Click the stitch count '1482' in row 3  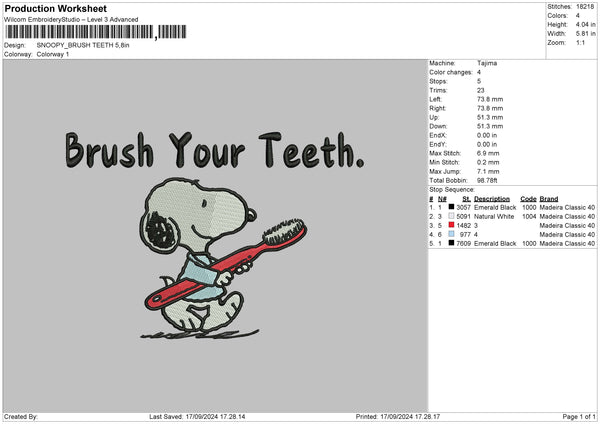[463, 225]
